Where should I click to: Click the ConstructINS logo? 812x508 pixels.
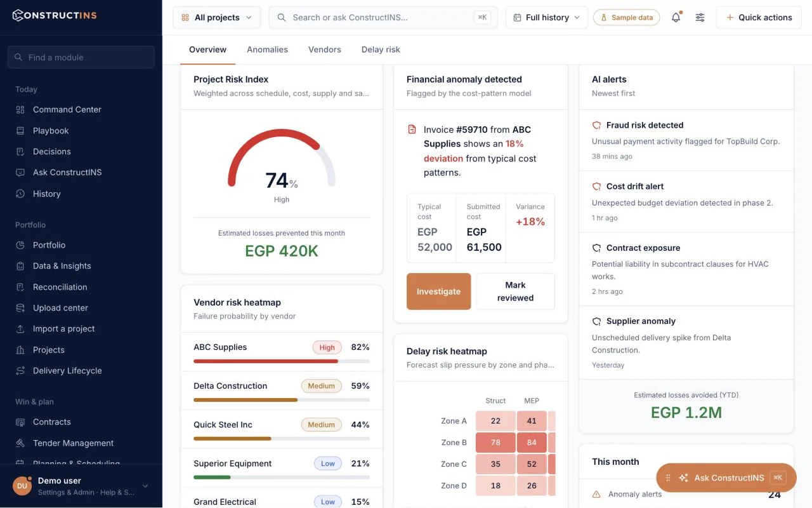tap(55, 15)
